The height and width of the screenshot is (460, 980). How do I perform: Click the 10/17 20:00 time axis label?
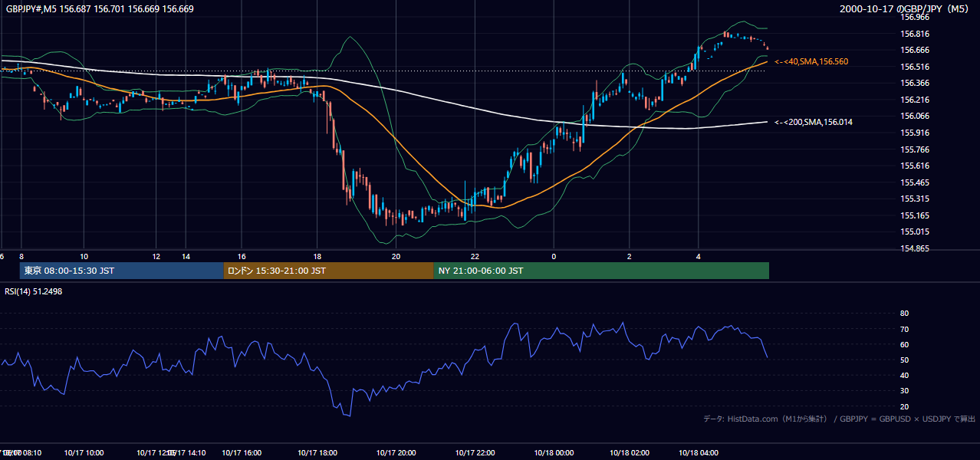pos(396,453)
